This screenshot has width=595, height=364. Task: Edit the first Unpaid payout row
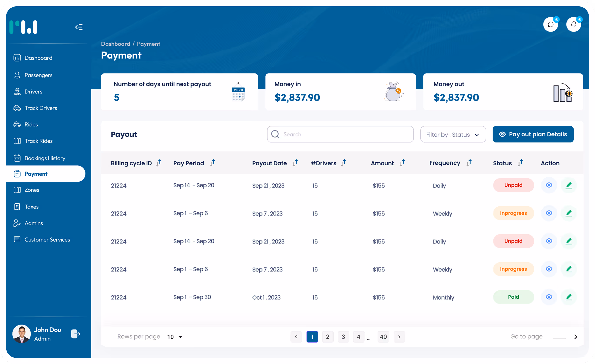pyautogui.click(x=569, y=185)
